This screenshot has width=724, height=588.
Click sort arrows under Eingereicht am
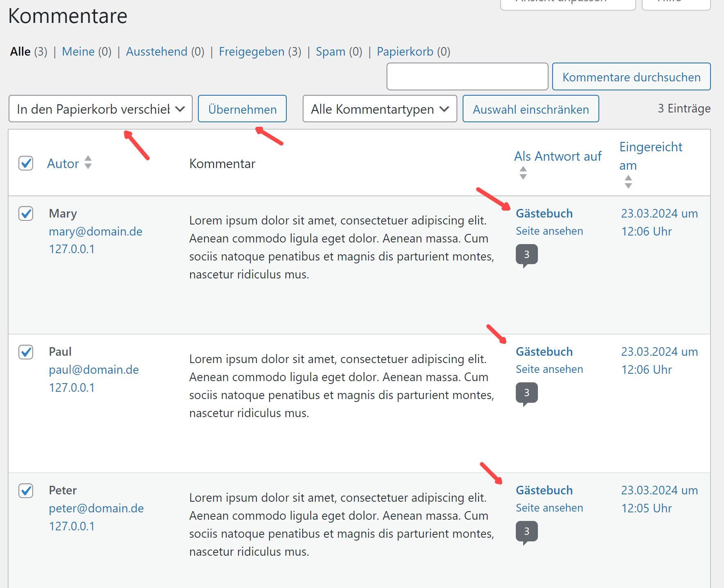tap(628, 182)
